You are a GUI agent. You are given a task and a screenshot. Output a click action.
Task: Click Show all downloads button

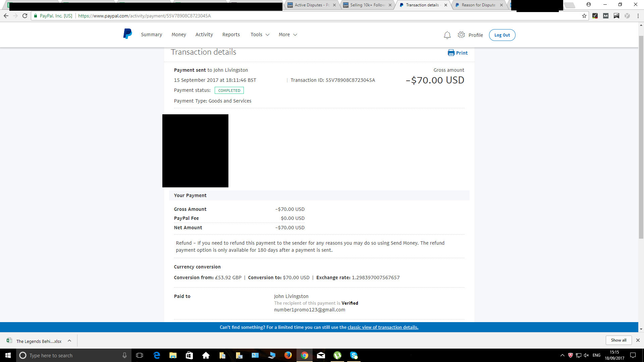point(619,340)
